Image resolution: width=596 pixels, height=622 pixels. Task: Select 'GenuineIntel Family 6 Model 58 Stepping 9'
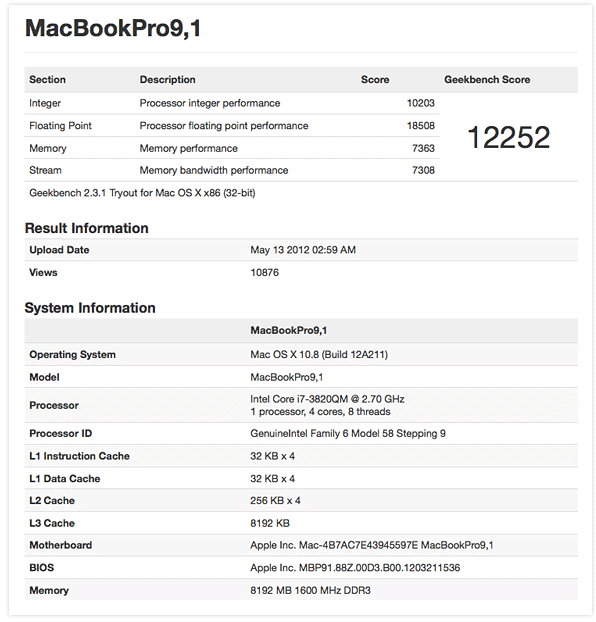pyautogui.click(x=348, y=434)
